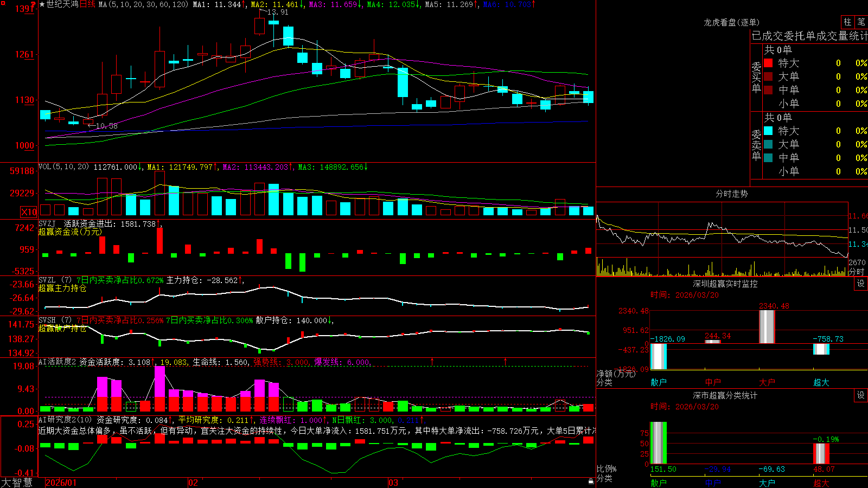Viewport: 868px width, 488px height.
Task: Switch 龙虎看盘 to 柱 (bar) view
Action: 847,22
